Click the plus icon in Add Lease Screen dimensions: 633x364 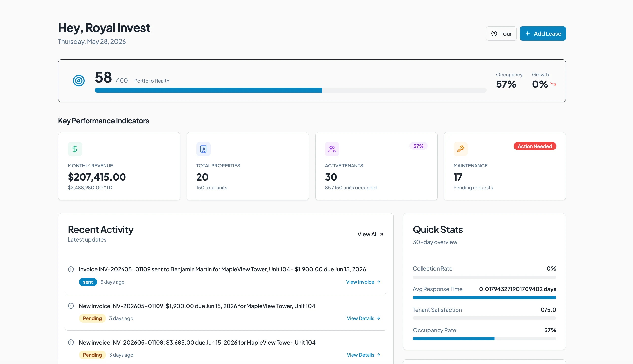527,33
